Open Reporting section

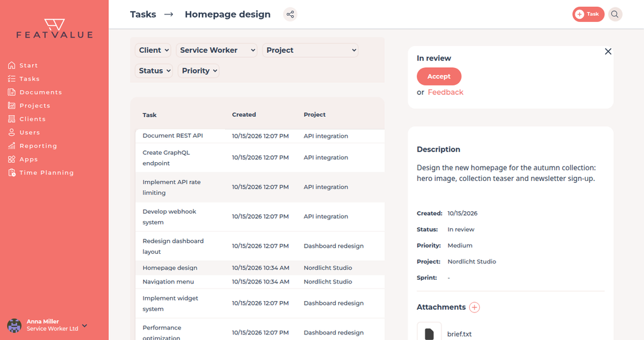[38, 146]
